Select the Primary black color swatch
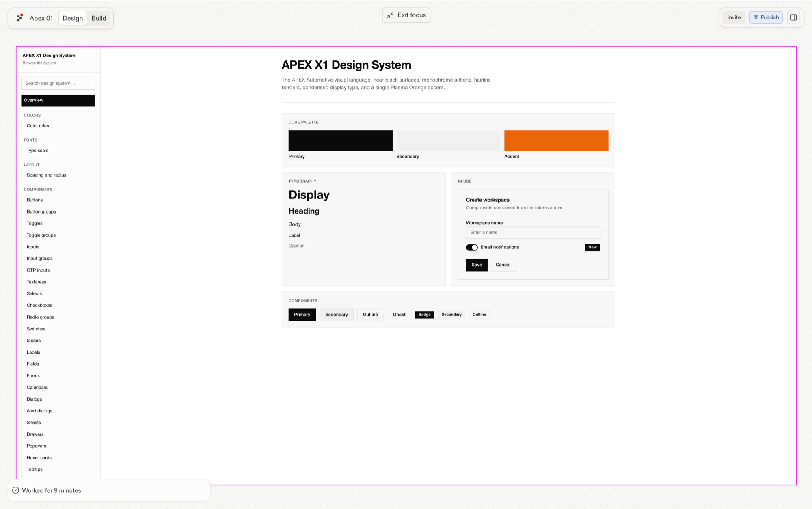The image size is (812, 509). pyautogui.click(x=340, y=140)
